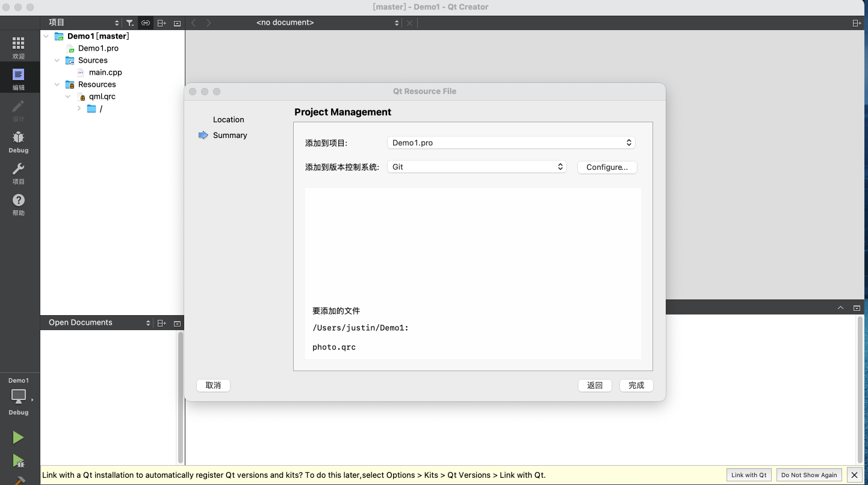Open the <no document> file dropdown
The width and height of the screenshot is (868, 485).
(326, 23)
